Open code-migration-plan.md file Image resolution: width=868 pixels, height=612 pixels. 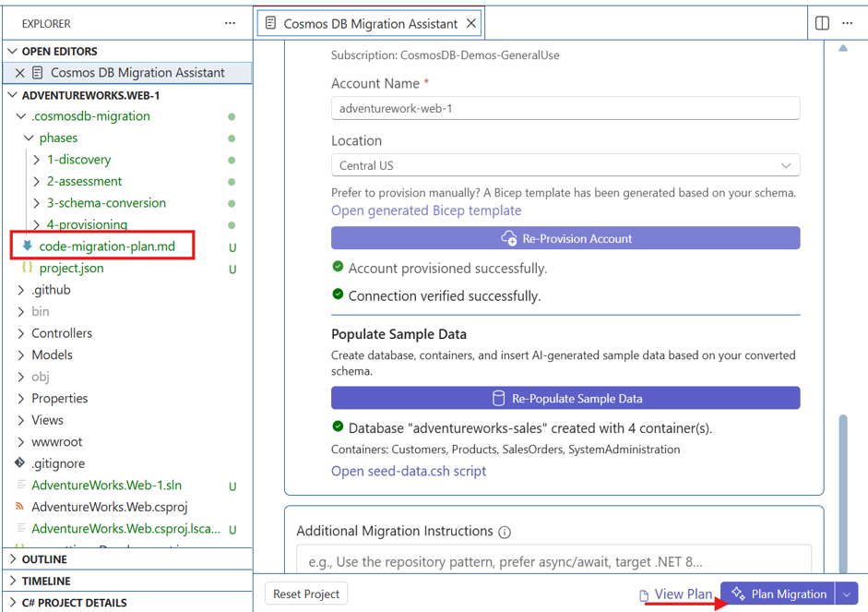[x=107, y=246]
